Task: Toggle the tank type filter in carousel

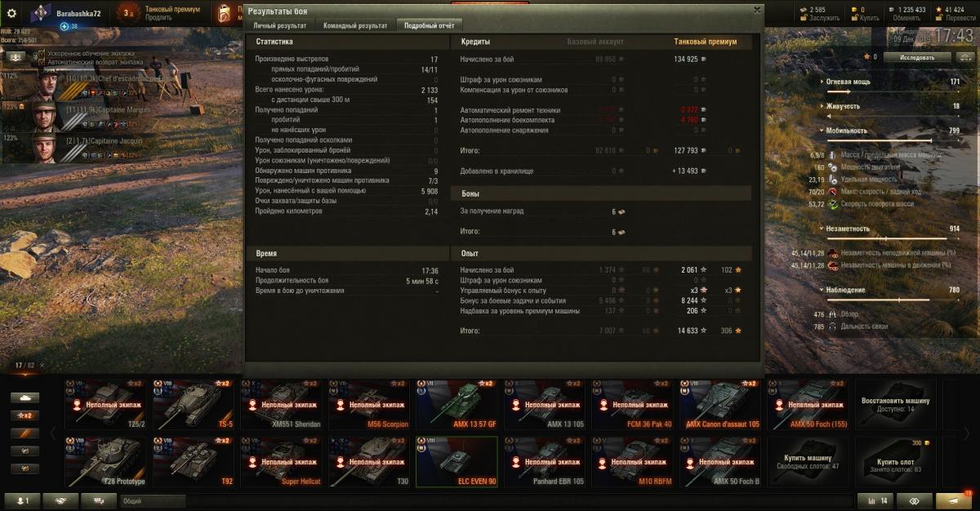Action: [x=24, y=398]
